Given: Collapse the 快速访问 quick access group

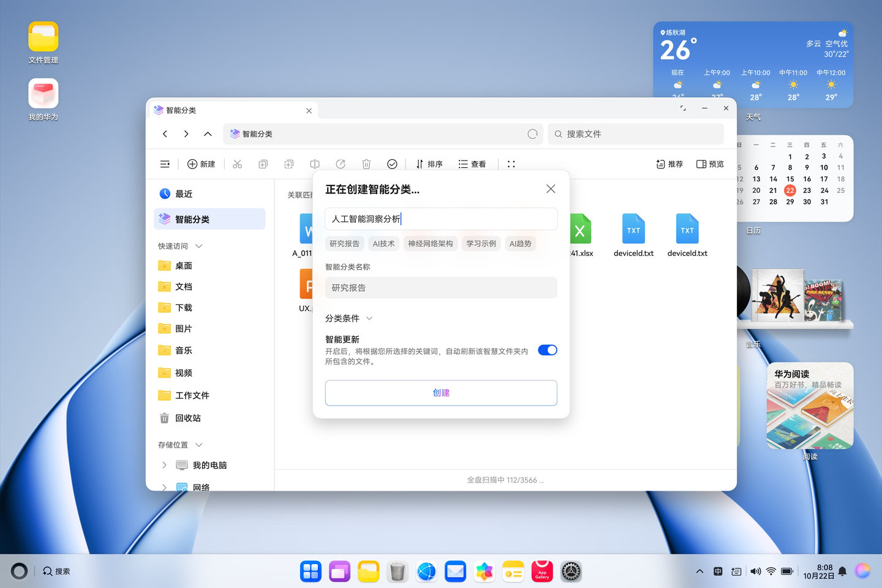Looking at the screenshot, I should [x=198, y=246].
